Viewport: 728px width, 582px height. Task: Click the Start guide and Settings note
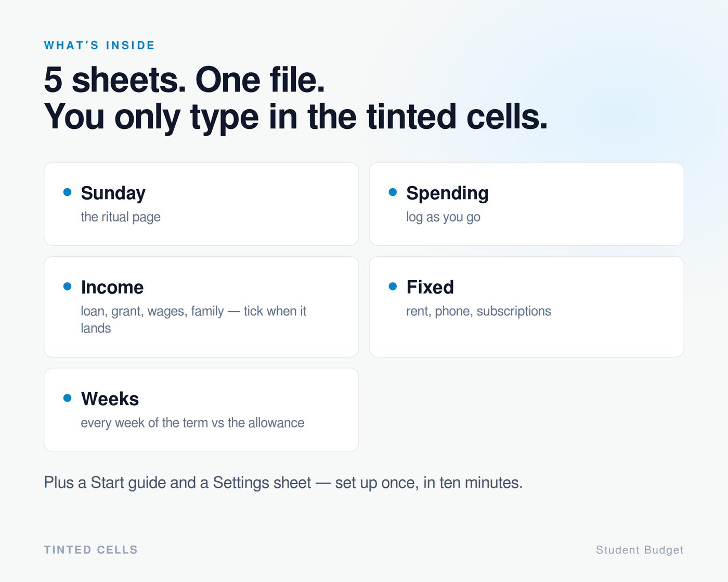[283, 483]
